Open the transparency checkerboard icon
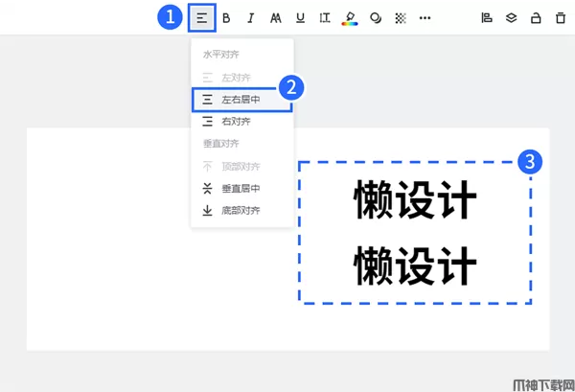The image size is (575, 392). (400, 17)
